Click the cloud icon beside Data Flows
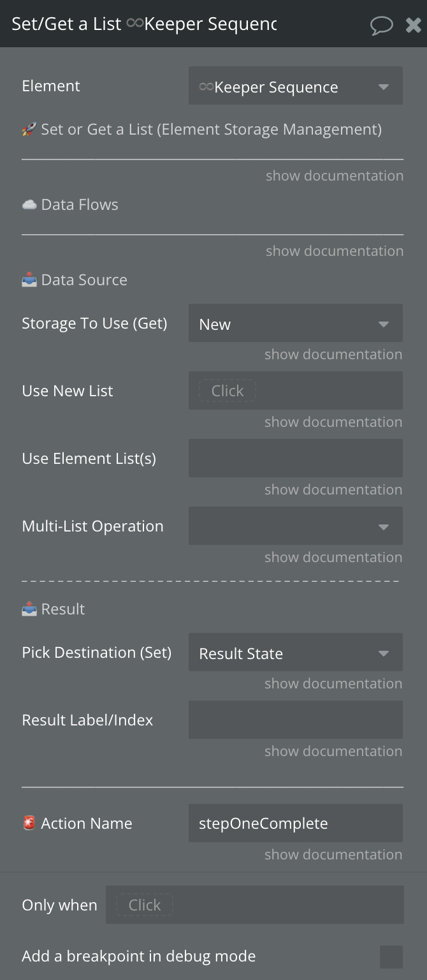 coord(29,205)
